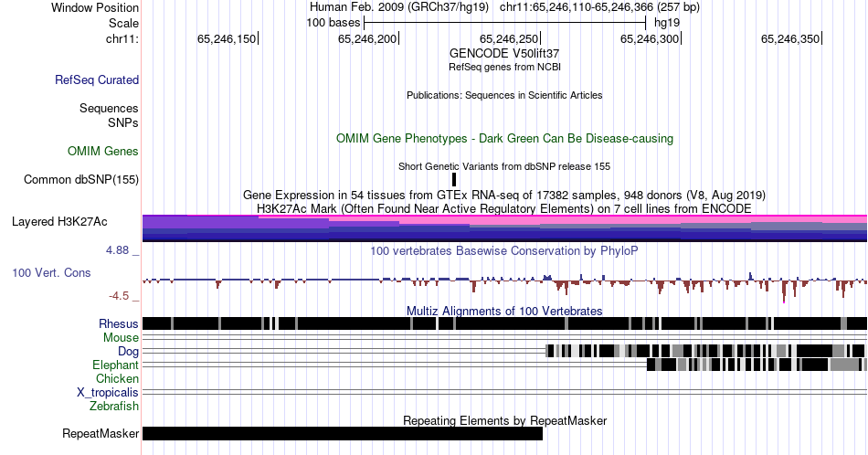Image resolution: width=868 pixels, height=455 pixels.
Task: Open Multiz Alignments of 100 Vertebrates title
Action: (x=504, y=311)
